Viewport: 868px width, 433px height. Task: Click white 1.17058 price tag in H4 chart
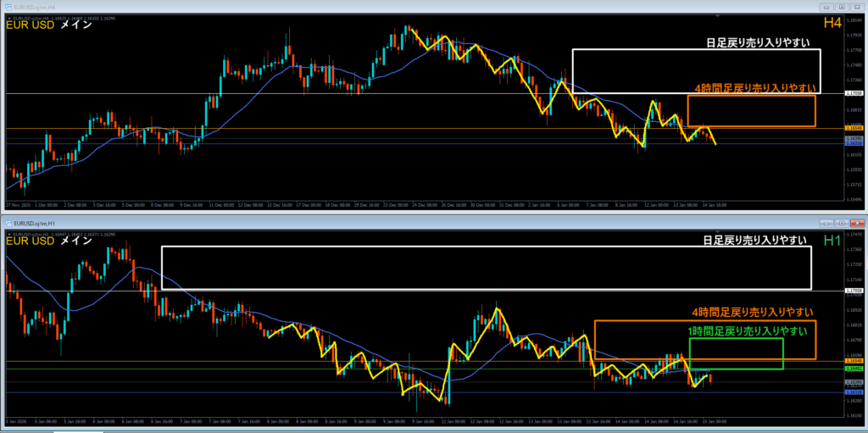(x=854, y=93)
